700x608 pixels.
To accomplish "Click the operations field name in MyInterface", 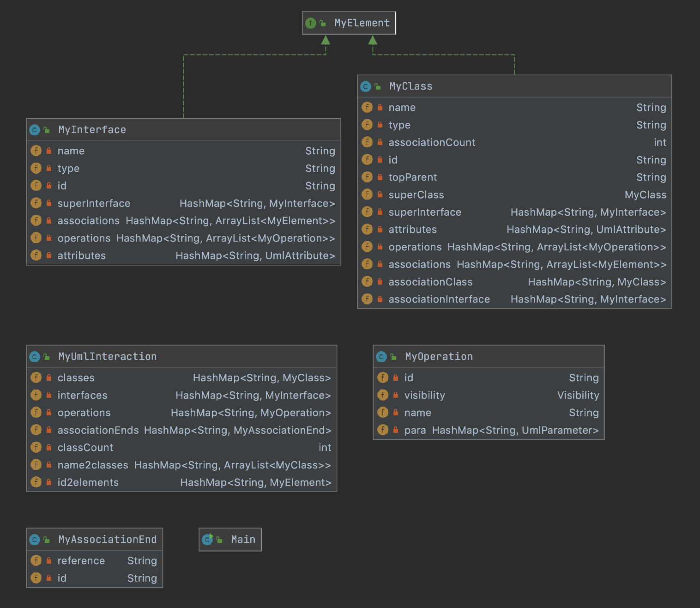I will (84, 238).
